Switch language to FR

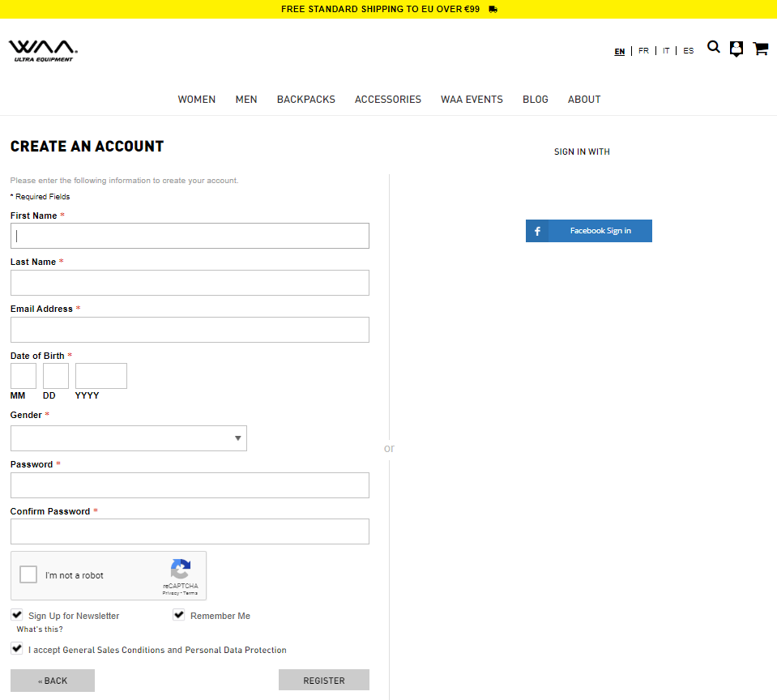point(643,51)
